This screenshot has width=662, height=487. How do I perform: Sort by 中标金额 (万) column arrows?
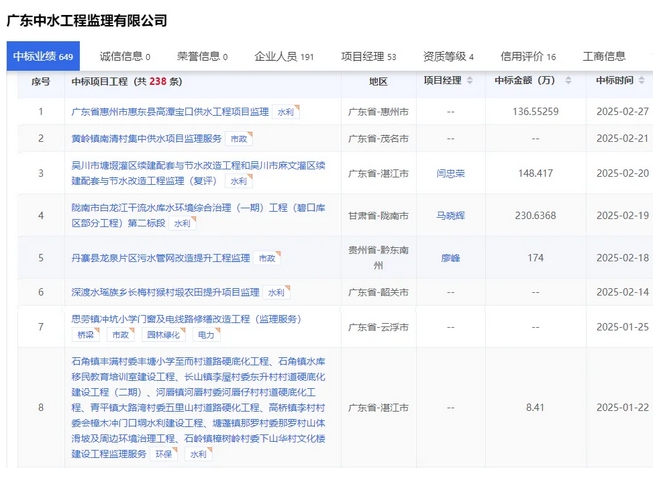[x=568, y=80]
